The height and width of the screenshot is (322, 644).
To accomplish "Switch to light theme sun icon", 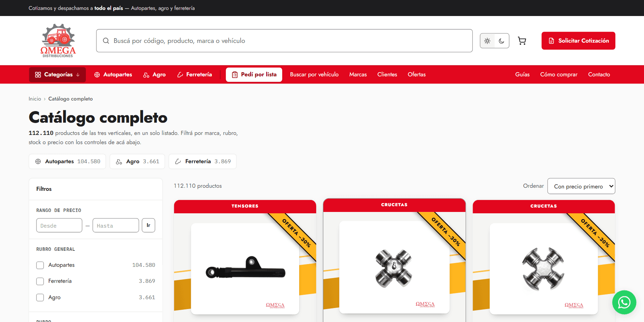I will [487, 41].
